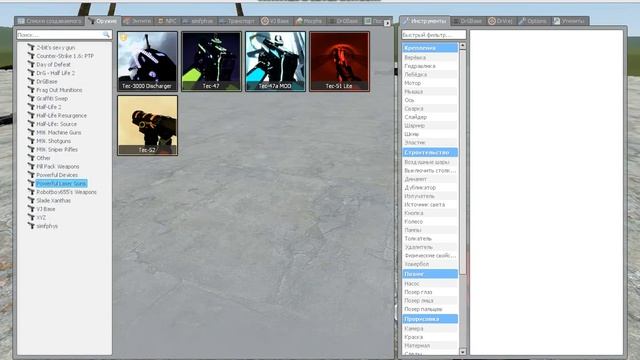Click the pistol icon beside VJ Base
640x360 pixels.
tap(31, 209)
